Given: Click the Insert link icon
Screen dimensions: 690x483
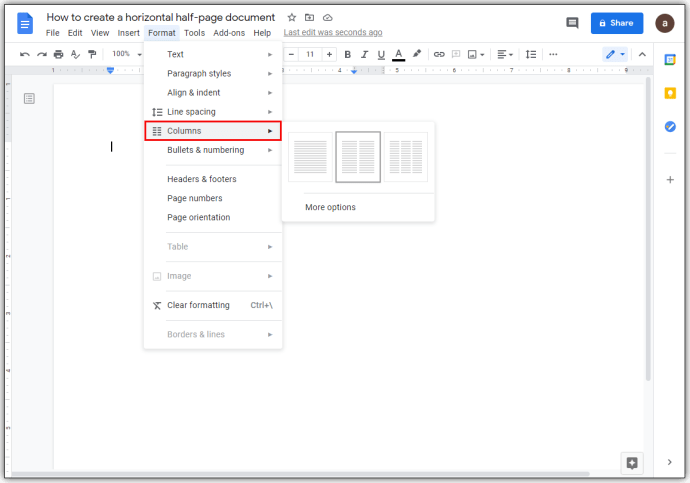Looking at the screenshot, I should click(x=439, y=54).
